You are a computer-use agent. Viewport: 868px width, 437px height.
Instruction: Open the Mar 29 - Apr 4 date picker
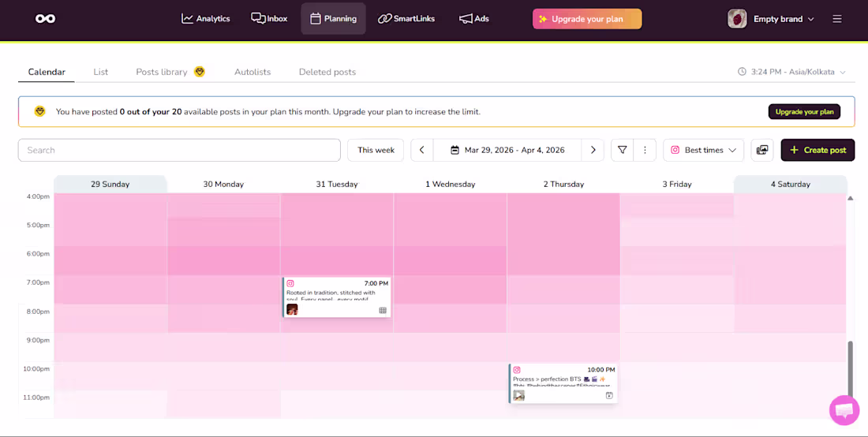(507, 150)
